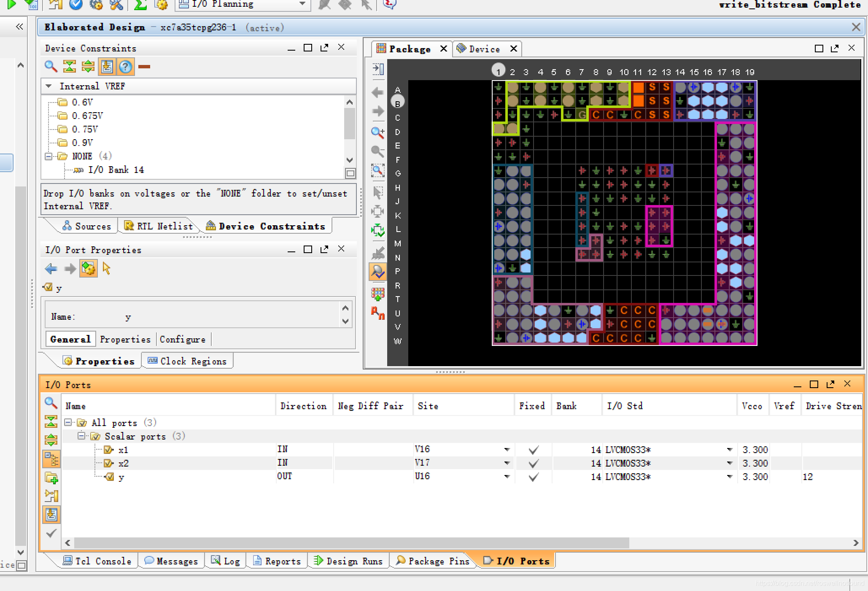Sort I/O Ports by Bank column
Image resolution: width=868 pixels, height=591 pixels.
coord(576,406)
